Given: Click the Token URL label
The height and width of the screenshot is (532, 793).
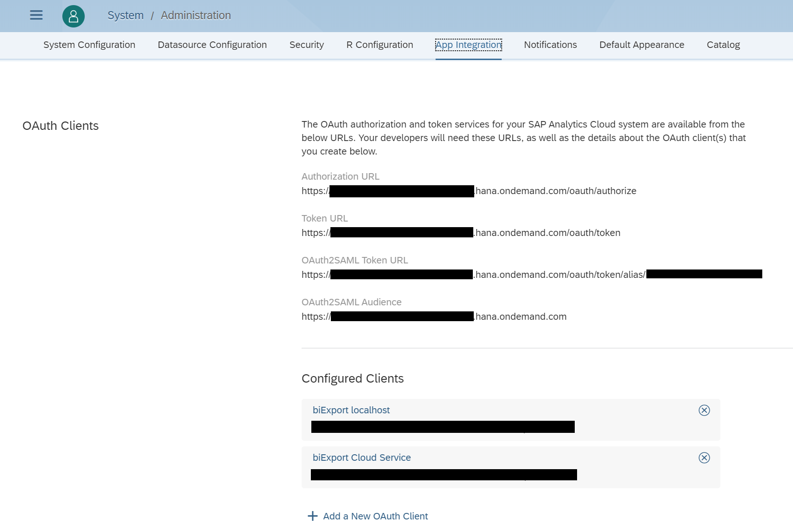Looking at the screenshot, I should 325,218.
